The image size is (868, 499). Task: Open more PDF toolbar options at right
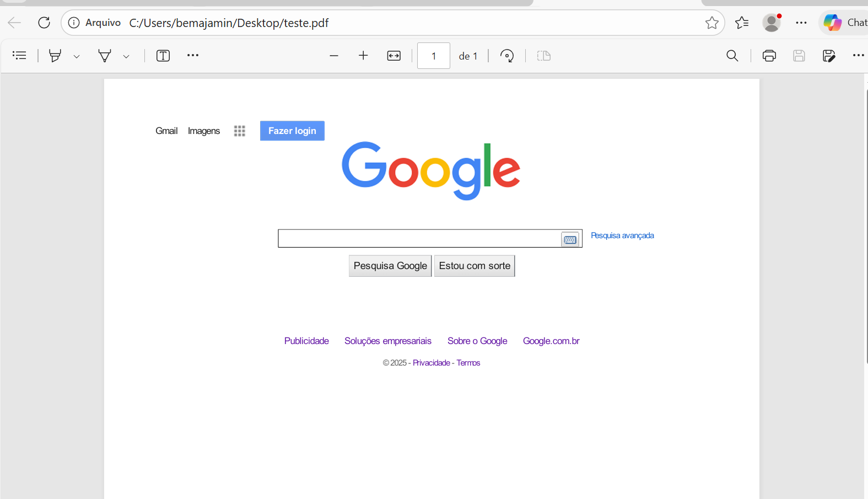858,56
